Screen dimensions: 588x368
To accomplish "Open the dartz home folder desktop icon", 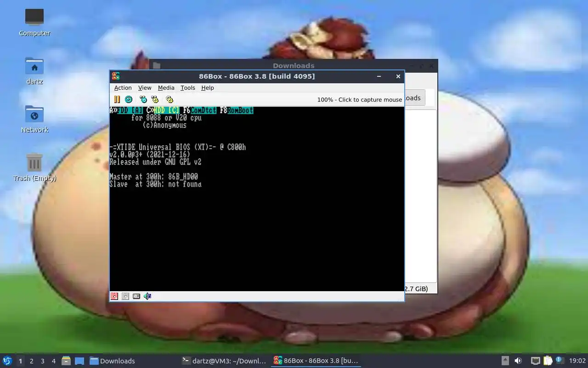I will coord(34,70).
